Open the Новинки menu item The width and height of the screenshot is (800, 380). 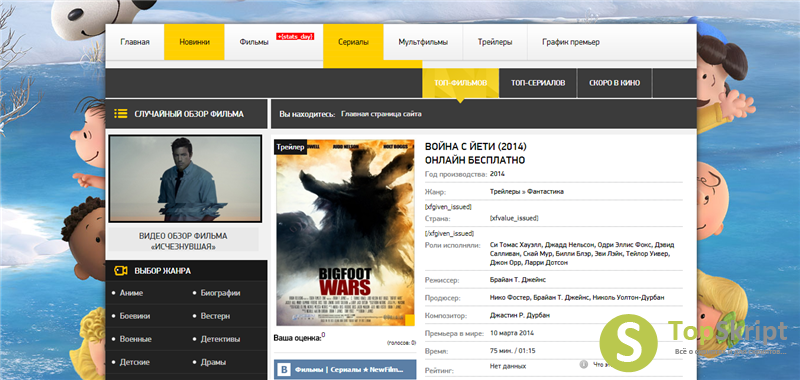[194, 42]
